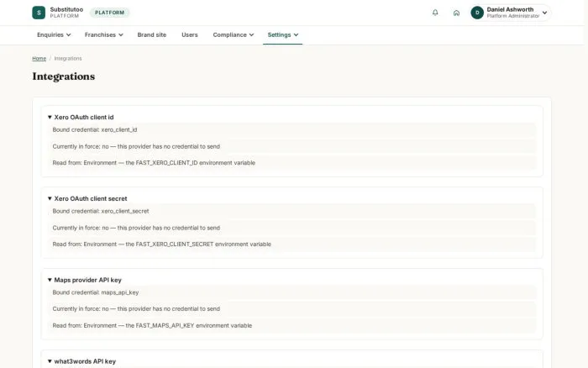
Task: Go to Brand site
Action: pyautogui.click(x=151, y=35)
